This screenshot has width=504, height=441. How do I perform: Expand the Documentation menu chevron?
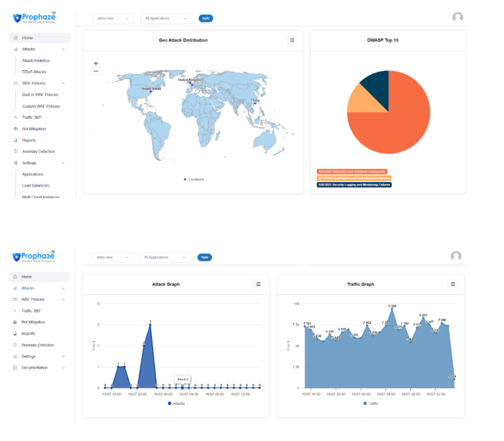pyautogui.click(x=63, y=368)
